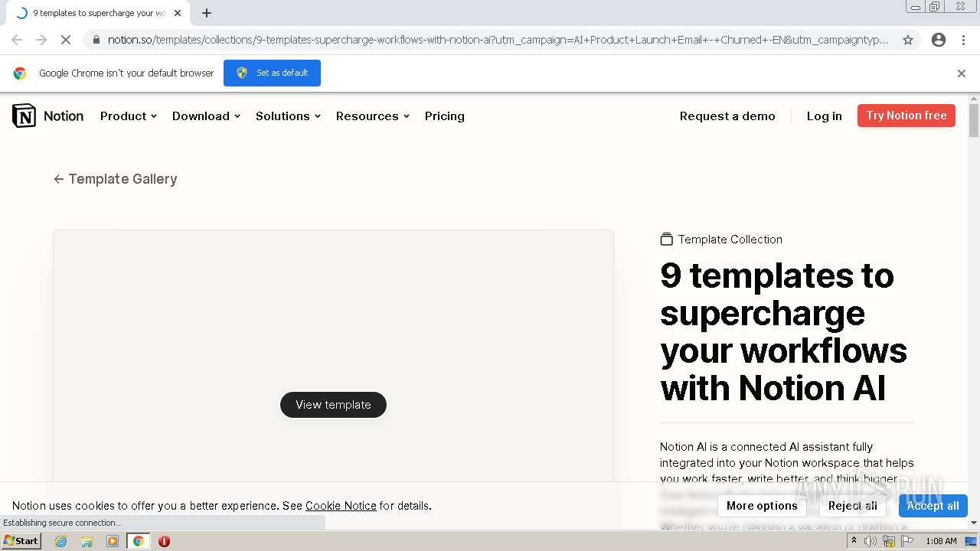Click the browser forward arrow
980x551 pixels.
(41, 40)
